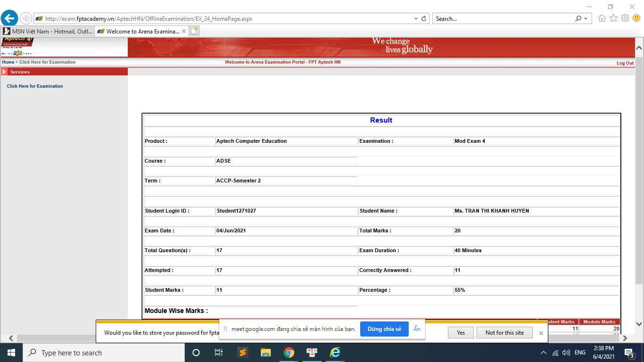This screenshot has height=362, width=644.
Task: Click the Term value ACCP-Semester 2
Action: (238, 181)
